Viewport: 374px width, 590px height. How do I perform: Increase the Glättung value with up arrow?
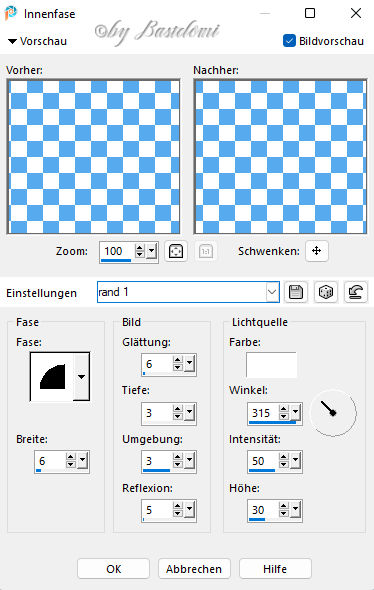178,360
